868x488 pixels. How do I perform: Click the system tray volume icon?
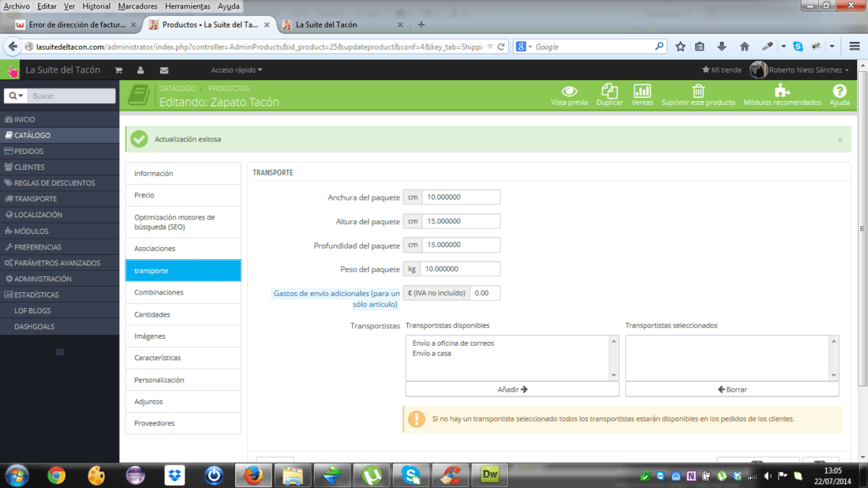point(767,476)
